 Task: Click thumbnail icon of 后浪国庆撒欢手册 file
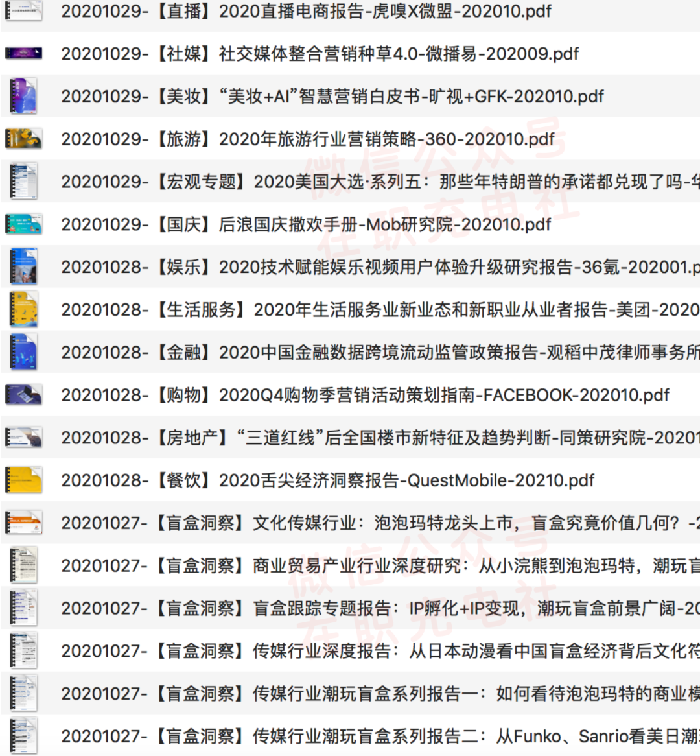pos(23,224)
